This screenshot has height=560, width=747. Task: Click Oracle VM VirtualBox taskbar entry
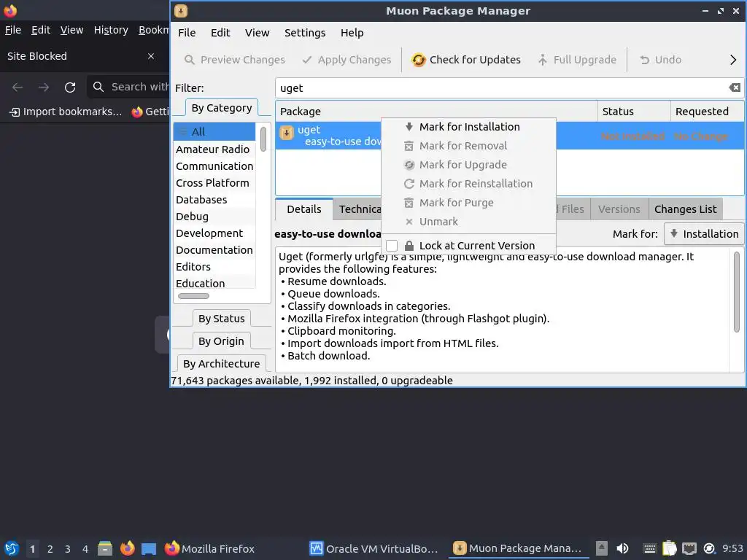(373, 548)
